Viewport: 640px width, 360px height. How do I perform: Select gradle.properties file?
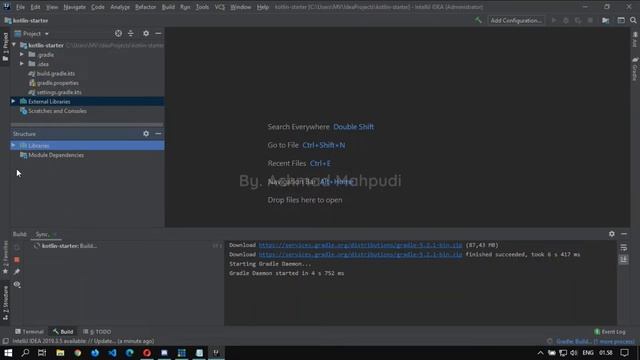(x=57, y=83)
